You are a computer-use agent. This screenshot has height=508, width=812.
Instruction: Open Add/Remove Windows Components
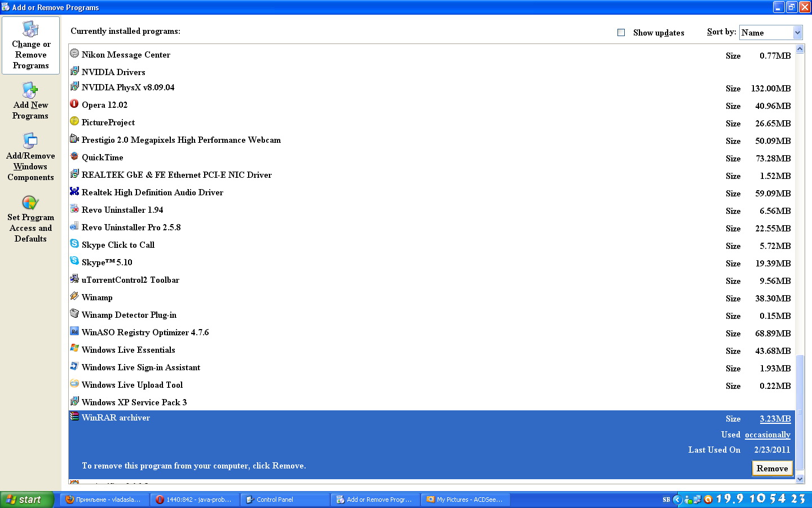[x=31, y=157]
